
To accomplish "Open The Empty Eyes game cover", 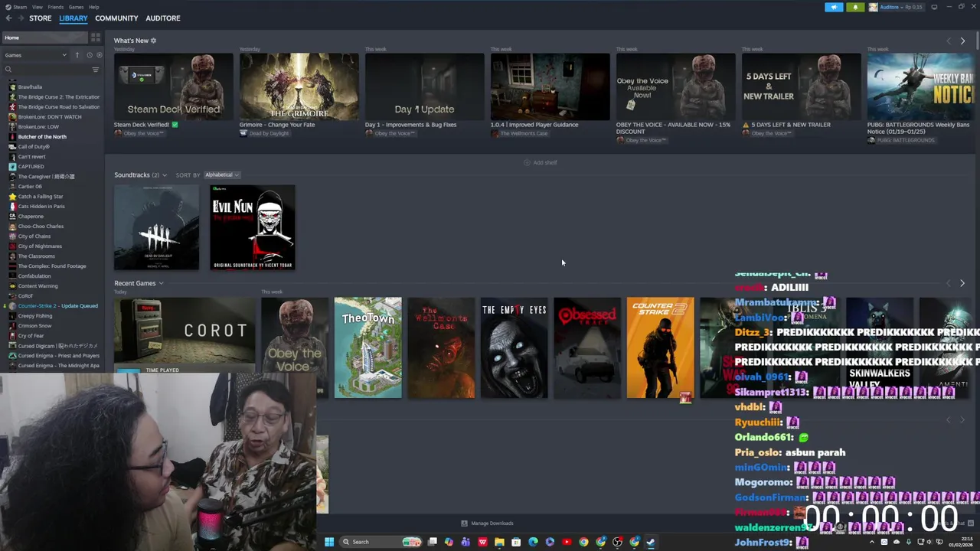I will click(x=514, y=347).
